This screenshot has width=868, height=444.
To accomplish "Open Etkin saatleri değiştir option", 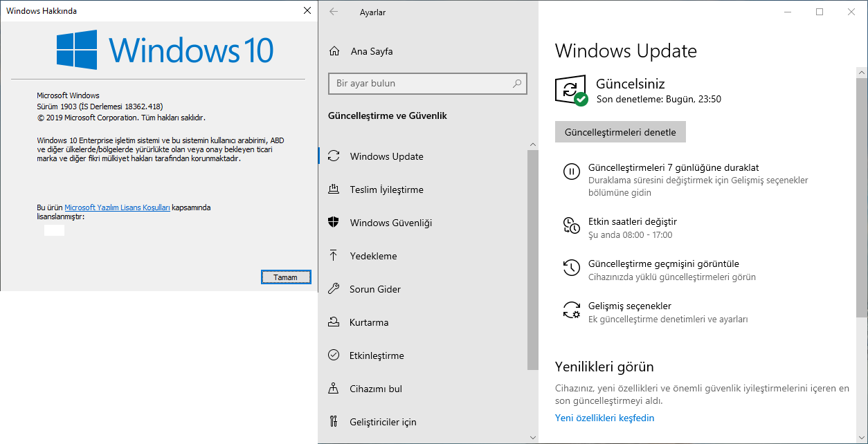I will coord(633,221).
